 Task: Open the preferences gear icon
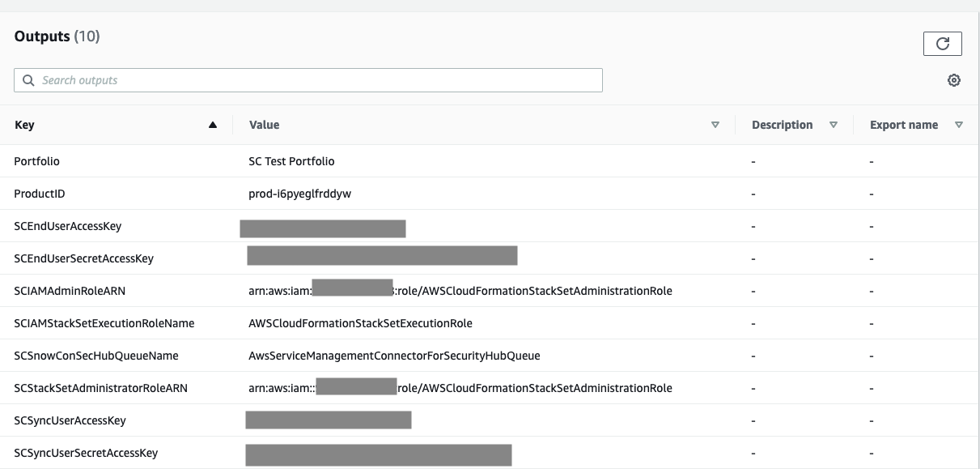pyautogui.click(x=953, y=79)
